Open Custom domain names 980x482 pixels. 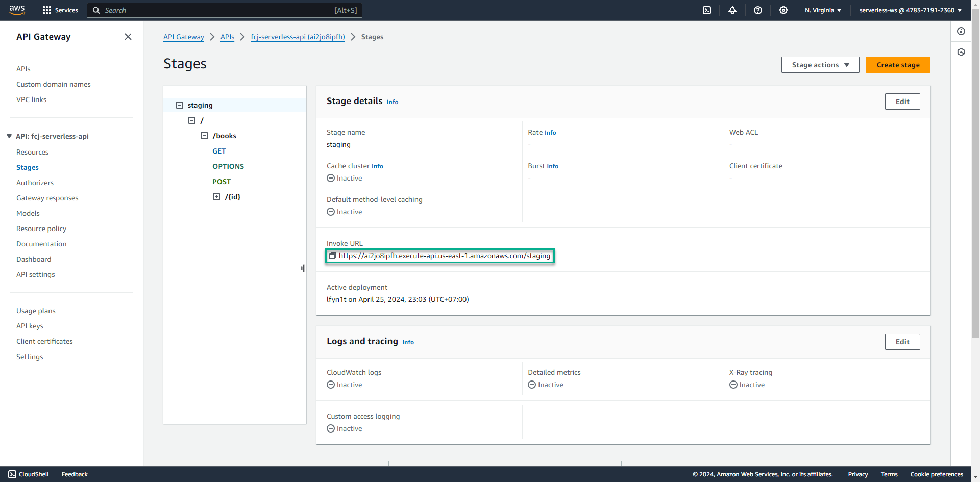(54, 84)
